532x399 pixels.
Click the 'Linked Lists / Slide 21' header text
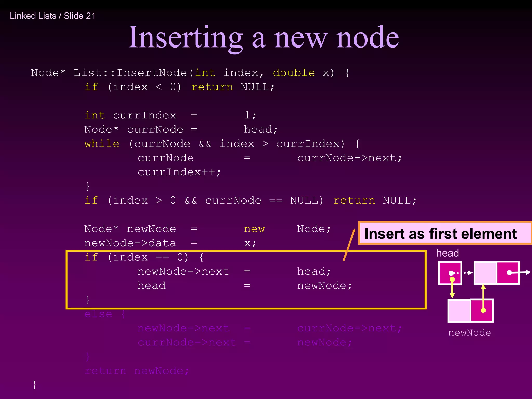[x=52, y=16]
